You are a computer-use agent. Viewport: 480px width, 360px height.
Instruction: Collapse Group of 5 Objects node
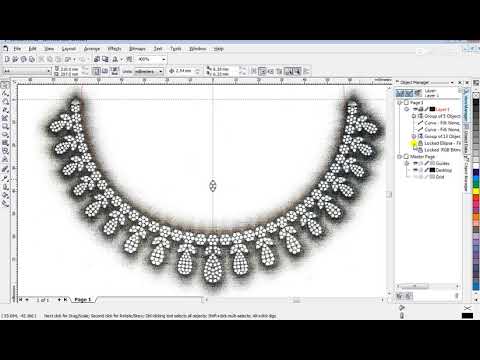click(x=414, y=116)
